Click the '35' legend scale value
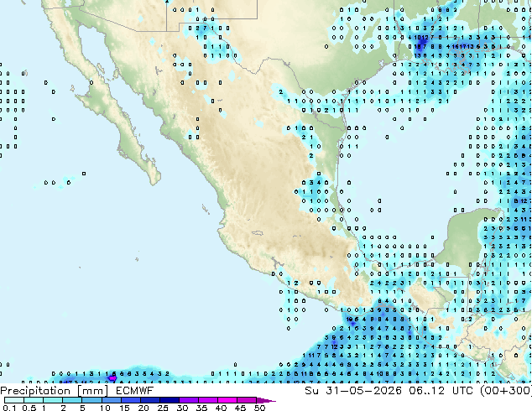The image size is (532, 411). (201, 408)
